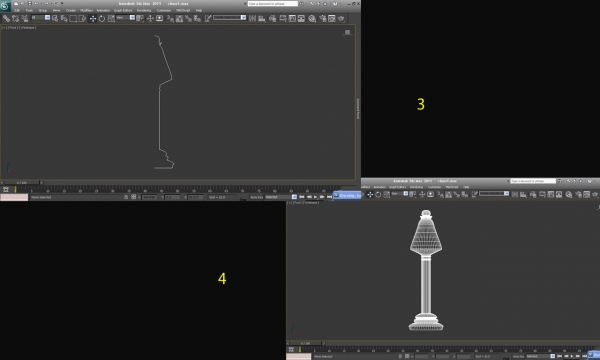Open Mini Curve Editor in top window

(6, 189)
